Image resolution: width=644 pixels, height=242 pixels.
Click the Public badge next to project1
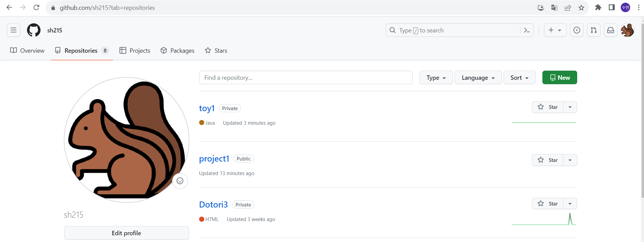pos(244,159)
